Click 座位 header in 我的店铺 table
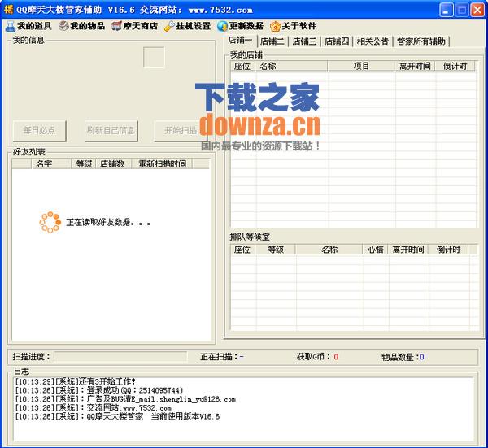488x448 pixels. 242,66
